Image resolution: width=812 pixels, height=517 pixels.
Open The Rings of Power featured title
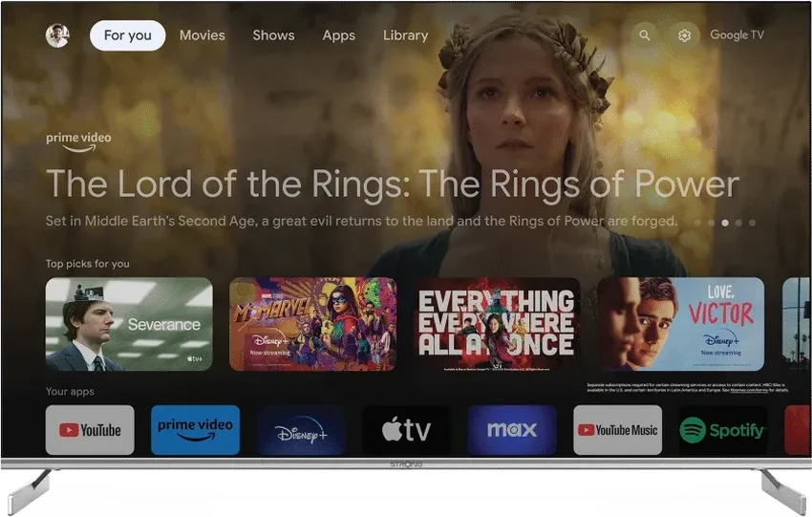pyautogui.click(x=393, y=183)
